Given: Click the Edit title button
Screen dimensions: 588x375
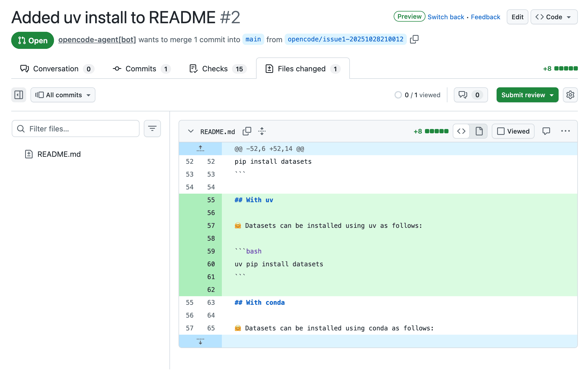Looking at the screenshot, I should pyautogui.click(x=517, y=17).
